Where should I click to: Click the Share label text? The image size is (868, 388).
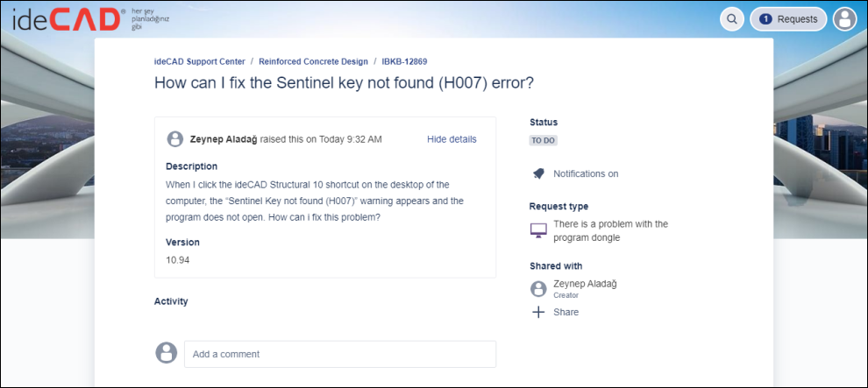[x=566, y=312]
